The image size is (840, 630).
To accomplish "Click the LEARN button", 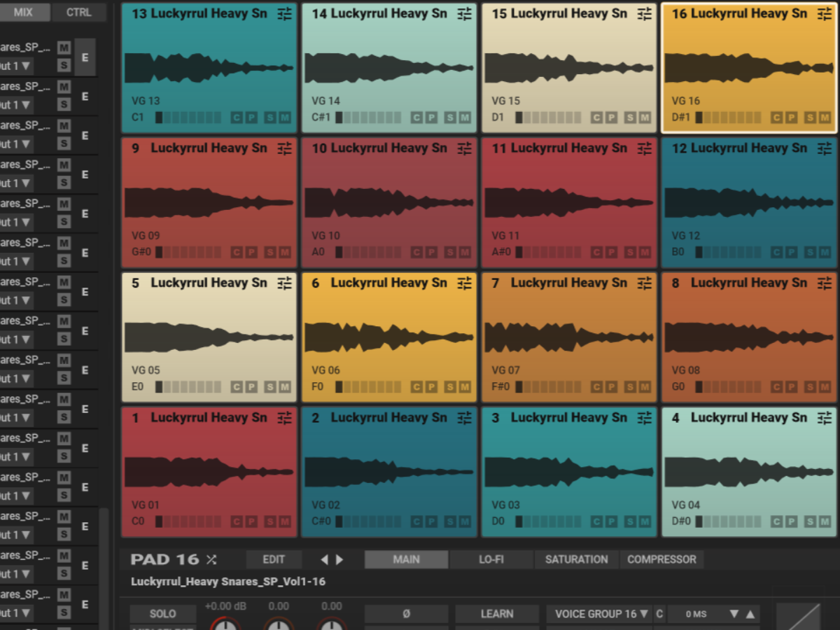I will 497,614.
